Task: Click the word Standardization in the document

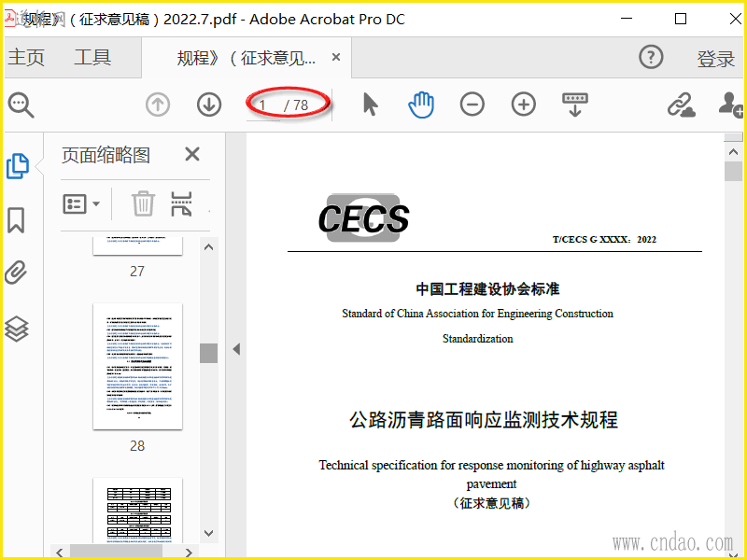Action: click(x=477, y=339)
